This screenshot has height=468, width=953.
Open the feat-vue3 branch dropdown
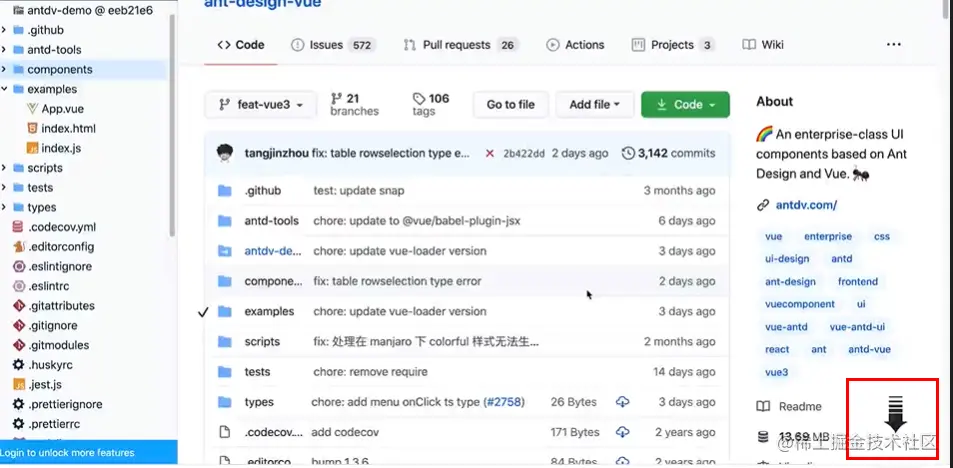point(261,105)
